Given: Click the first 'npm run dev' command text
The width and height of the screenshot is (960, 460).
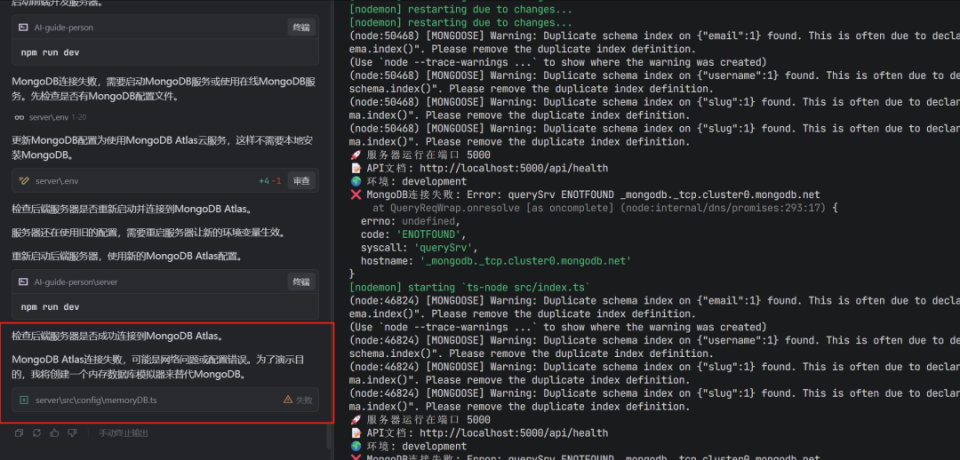Looking at the screenshot, I should [50, 51].
